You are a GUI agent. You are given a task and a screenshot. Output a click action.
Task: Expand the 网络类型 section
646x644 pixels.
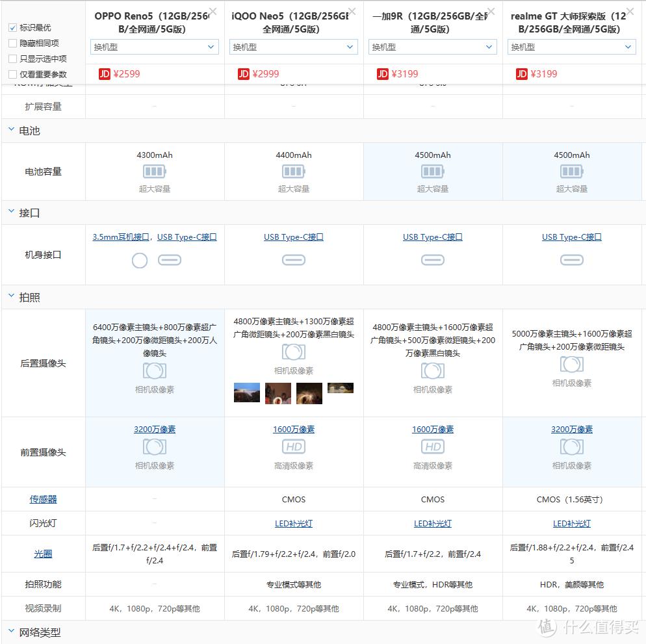coord(10,631)
